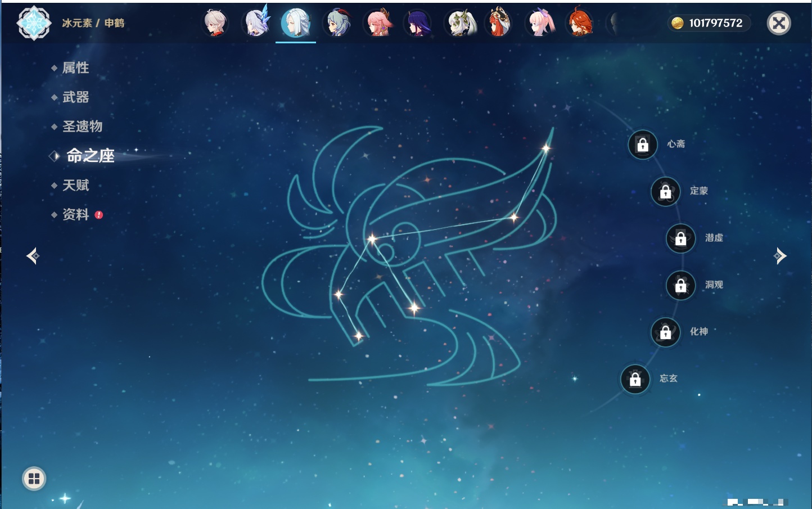This screenshot has height=509, width=812.
Task: Click the 心斋 constellation label
Action: tap(676, 144)
